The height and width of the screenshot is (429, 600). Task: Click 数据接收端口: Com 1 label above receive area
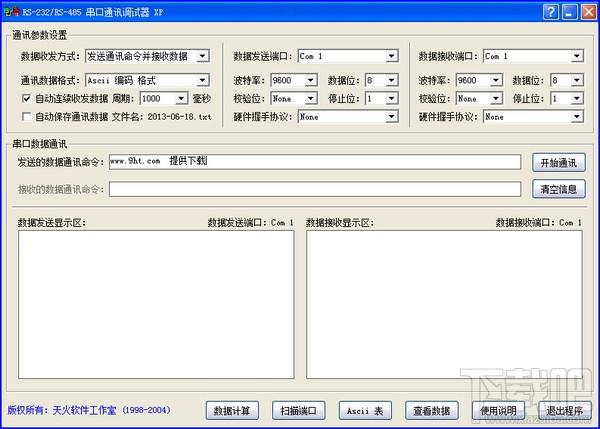pyautogui.click(x=539, y=222)
